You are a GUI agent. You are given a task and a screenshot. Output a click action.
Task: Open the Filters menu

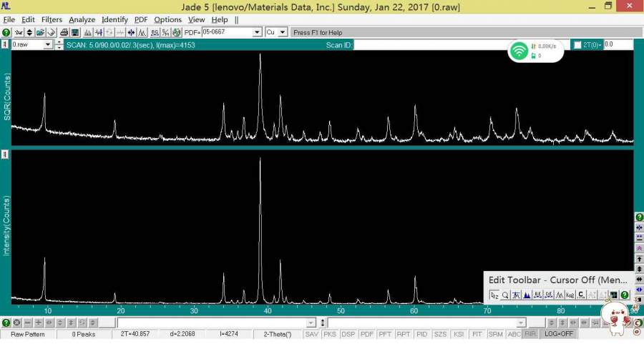coord(52,20)
